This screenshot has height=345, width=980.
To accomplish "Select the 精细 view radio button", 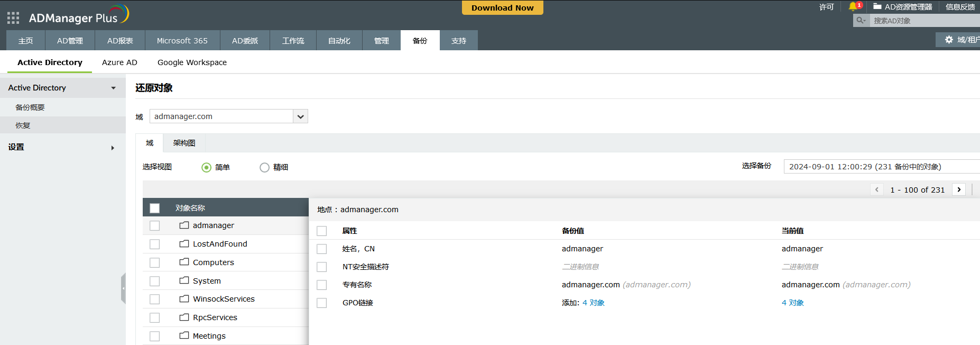I will pyautogui.click(x=265, y=167).
